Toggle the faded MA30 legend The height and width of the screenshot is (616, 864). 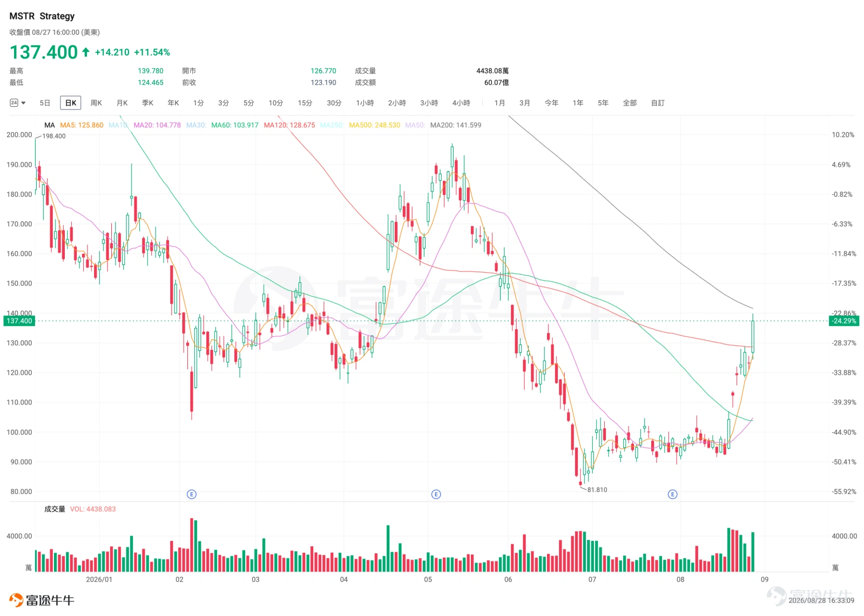(196, 125)
